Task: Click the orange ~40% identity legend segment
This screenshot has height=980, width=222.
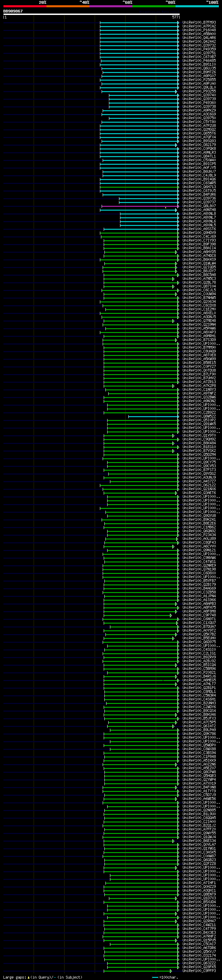Action: 68,6
